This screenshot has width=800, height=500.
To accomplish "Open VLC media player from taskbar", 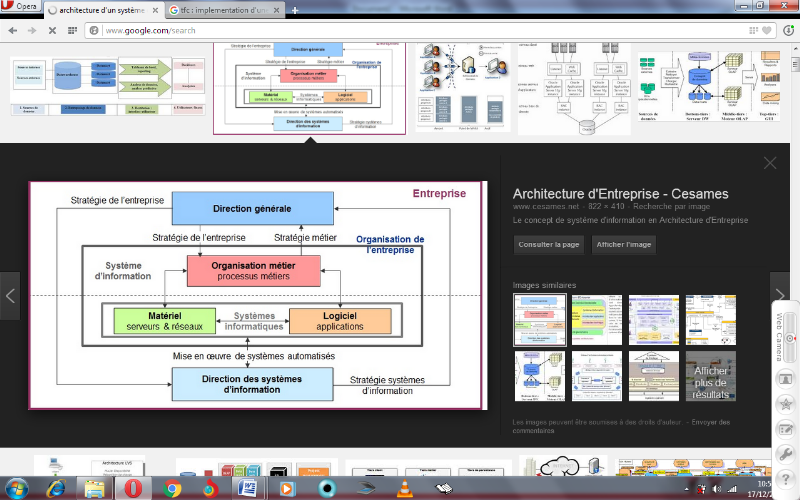I will [403, 487].
